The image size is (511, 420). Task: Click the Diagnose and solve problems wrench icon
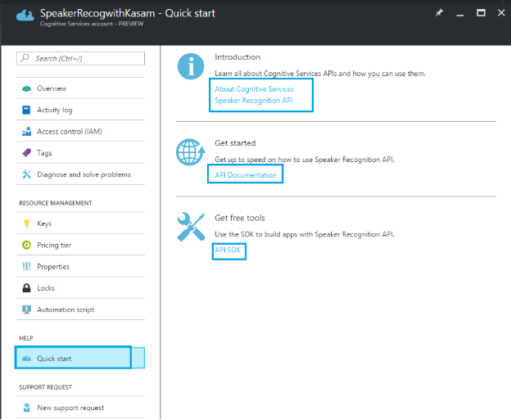[x=26, y=174]
